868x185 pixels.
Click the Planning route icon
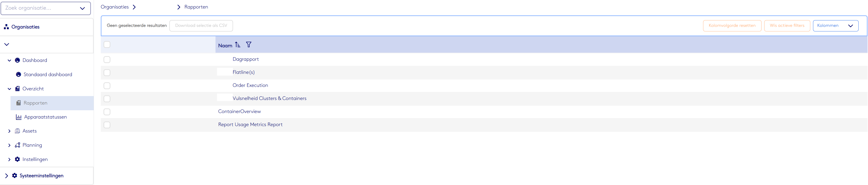(x=18, y=145)
